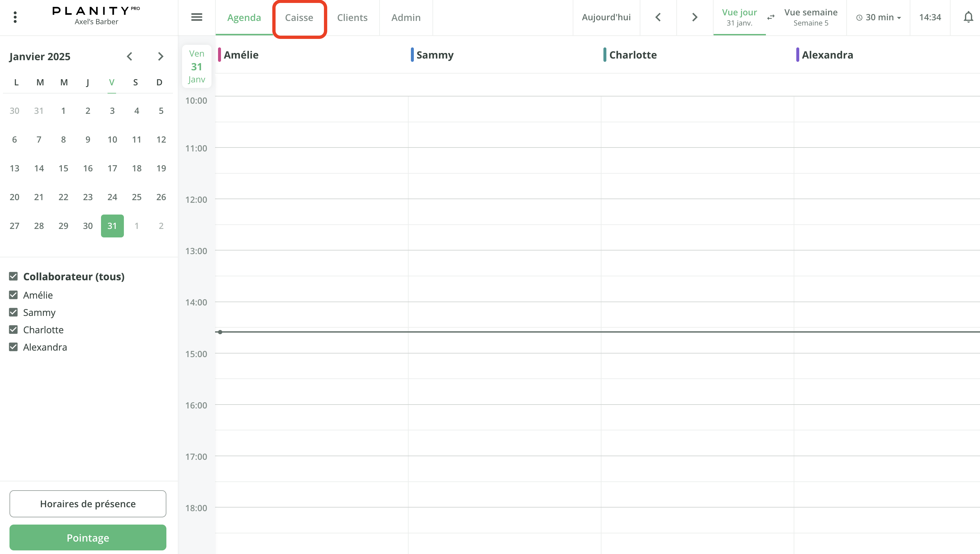This screenshot has width=980, height=554.
Task: Go to previous day arrow in toolbar
Action: pos(658,17)
